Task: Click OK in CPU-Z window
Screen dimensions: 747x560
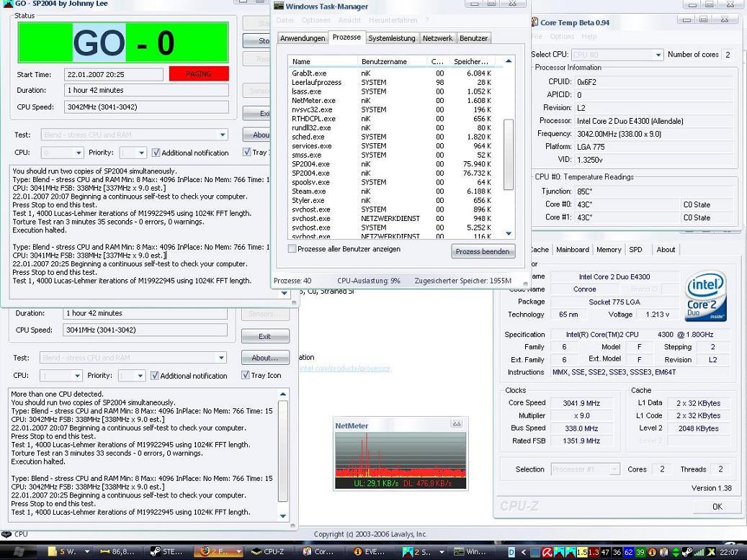Action: click(717, 507)
